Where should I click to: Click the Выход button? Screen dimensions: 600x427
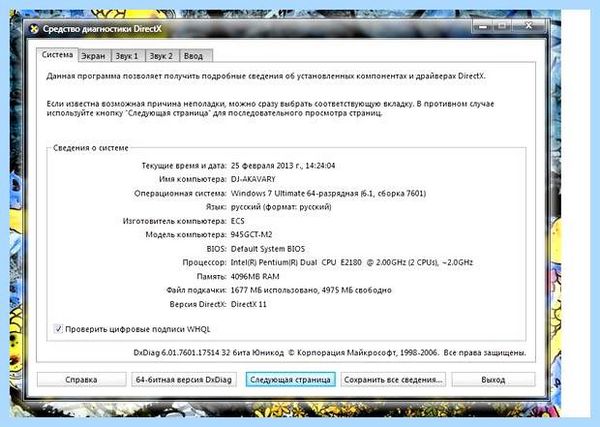point(493,380)
